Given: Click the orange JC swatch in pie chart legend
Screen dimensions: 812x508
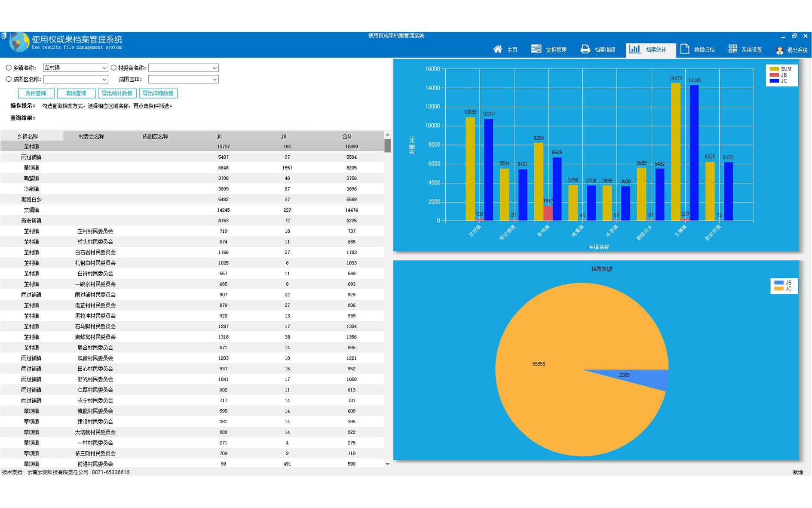Looking at the screenshot, I should pyautogui.click(x=778, y=289).
